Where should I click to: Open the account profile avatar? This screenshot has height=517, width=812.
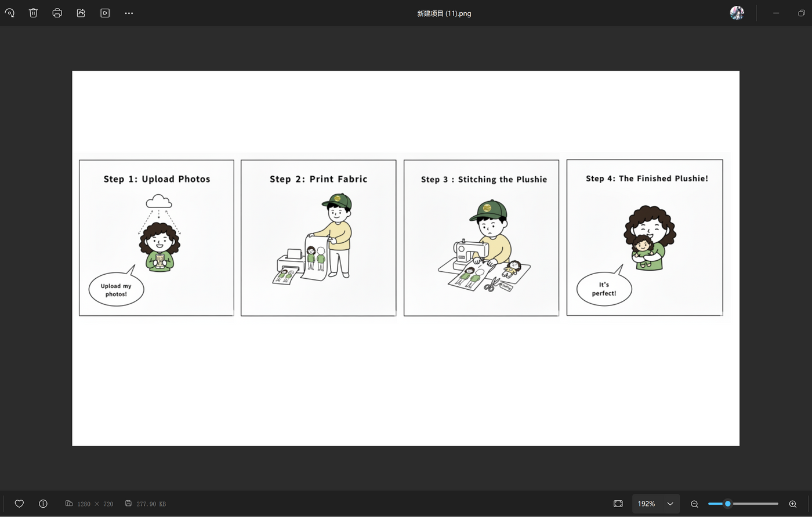pyautogui.click(x=737, y=13)
